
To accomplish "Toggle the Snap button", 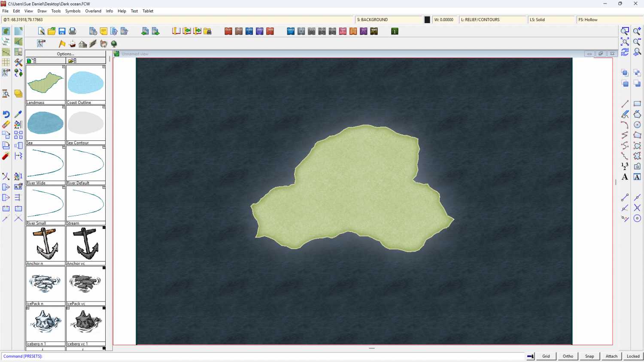I will click(x=589, y=356).
